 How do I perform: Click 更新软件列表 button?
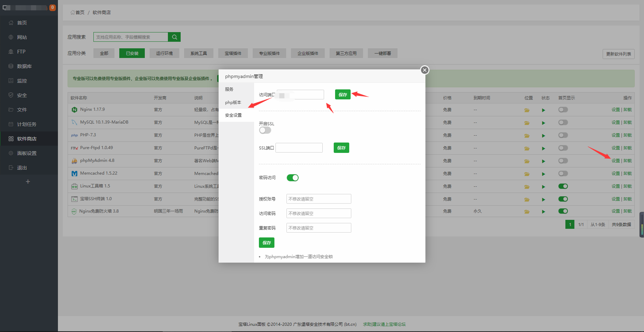618,54
